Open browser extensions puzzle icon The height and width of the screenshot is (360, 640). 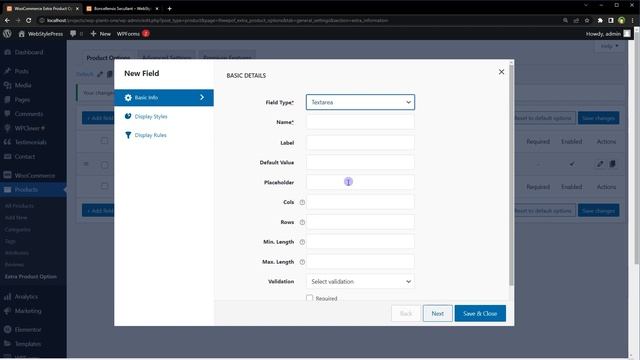pos(600,20)
